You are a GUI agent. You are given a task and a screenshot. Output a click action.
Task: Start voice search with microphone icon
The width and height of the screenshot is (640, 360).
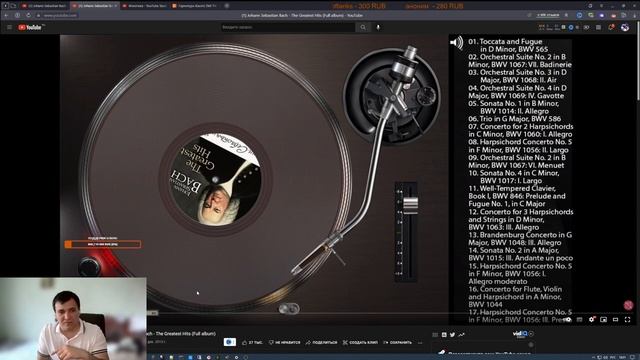[x=378, y=27]
